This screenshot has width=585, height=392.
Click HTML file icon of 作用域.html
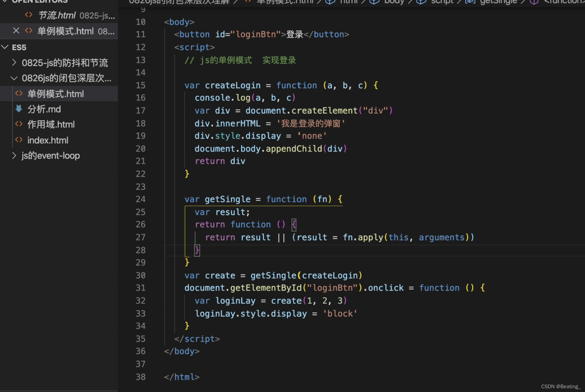(19, 124)
